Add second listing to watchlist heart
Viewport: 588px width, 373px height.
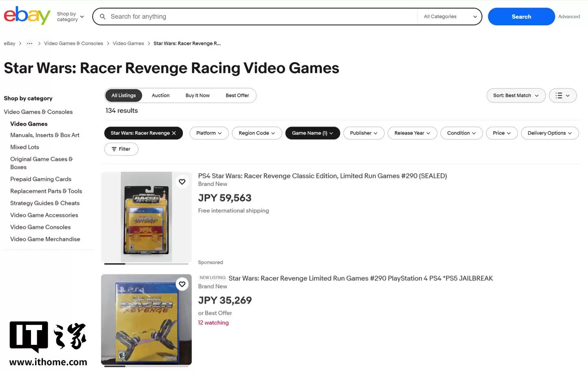coord(182,284)
